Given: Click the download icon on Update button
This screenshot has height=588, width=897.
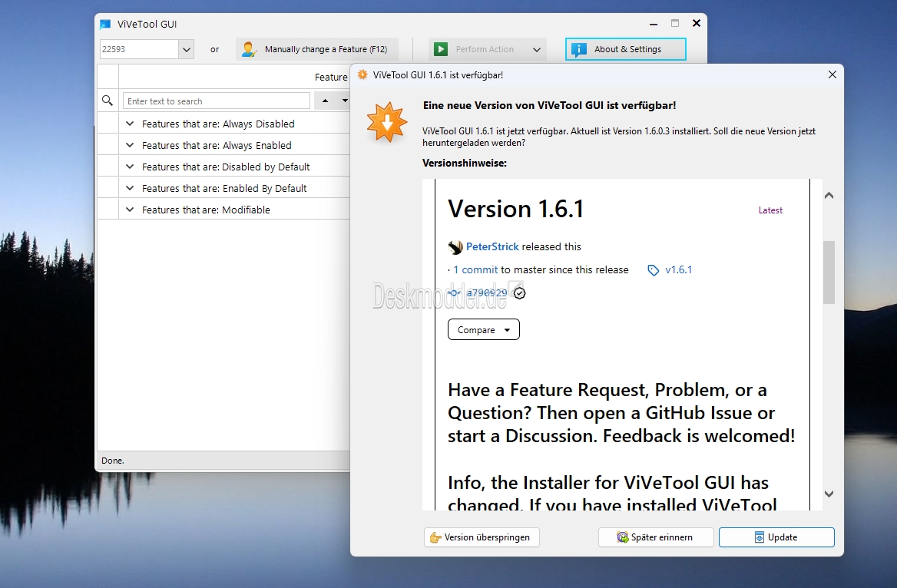Looking at the screenshot, I should 759,537.
